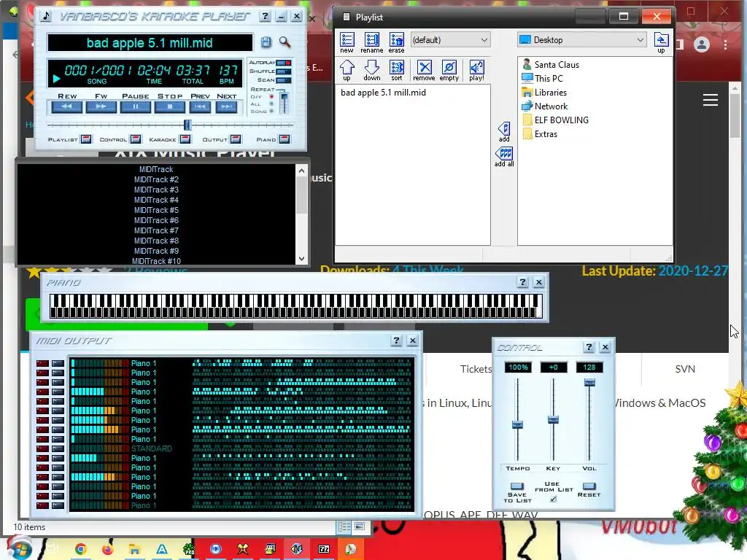Select Libraries in the folder list
Screen dimensions: 747x560
tap(544, 92)
